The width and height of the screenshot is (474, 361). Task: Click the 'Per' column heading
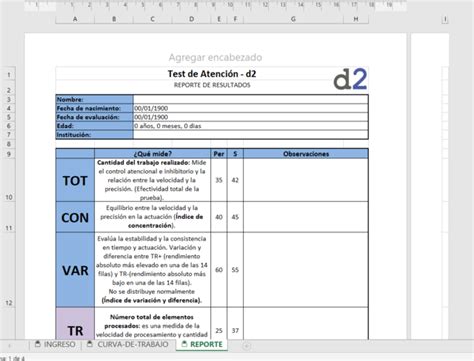coord(219,154)
